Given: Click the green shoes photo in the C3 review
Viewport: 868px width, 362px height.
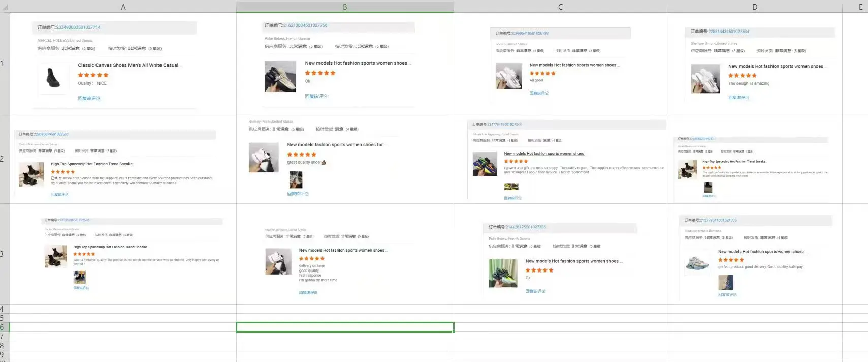Looking at the screenshot, I should coord(503,273).
